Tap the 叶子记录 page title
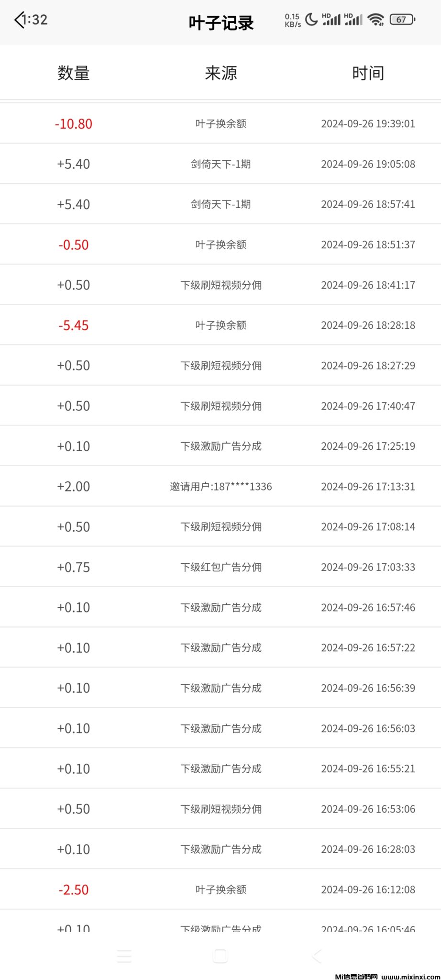The image size is (441, 980). [x=220, y=23]
